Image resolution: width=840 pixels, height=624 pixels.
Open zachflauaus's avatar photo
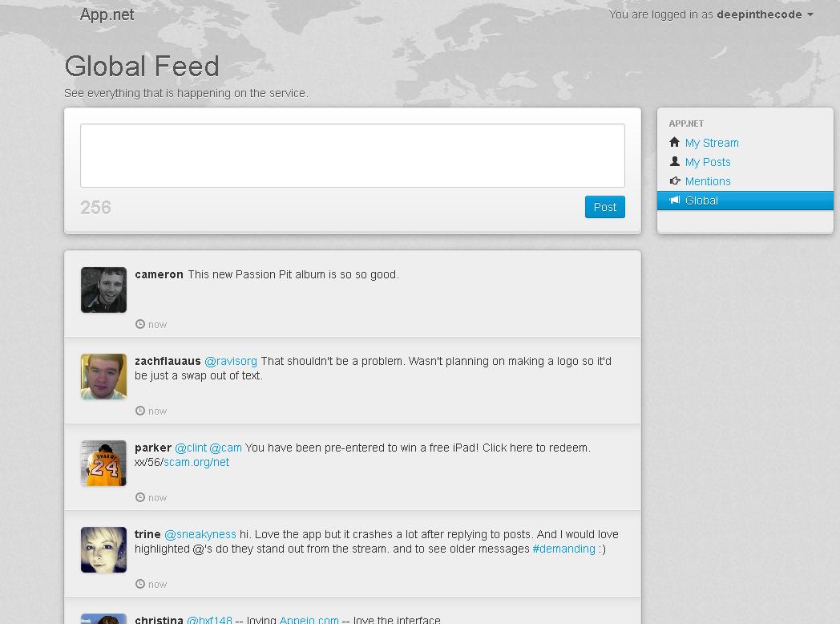(x=104, y=376)
